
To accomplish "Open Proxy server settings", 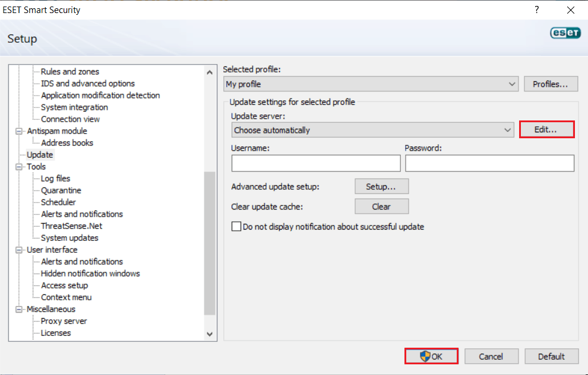I will [64, 322].
